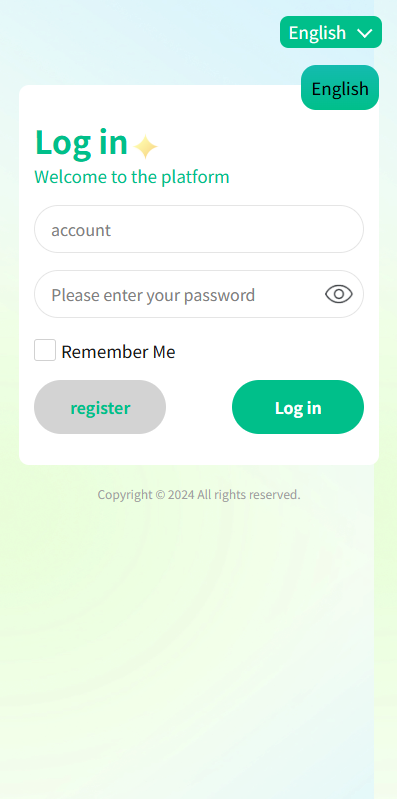Click the yellow sparkle star beside Log in
Viewport: 397px width, 799px height.
pos(146,147)
